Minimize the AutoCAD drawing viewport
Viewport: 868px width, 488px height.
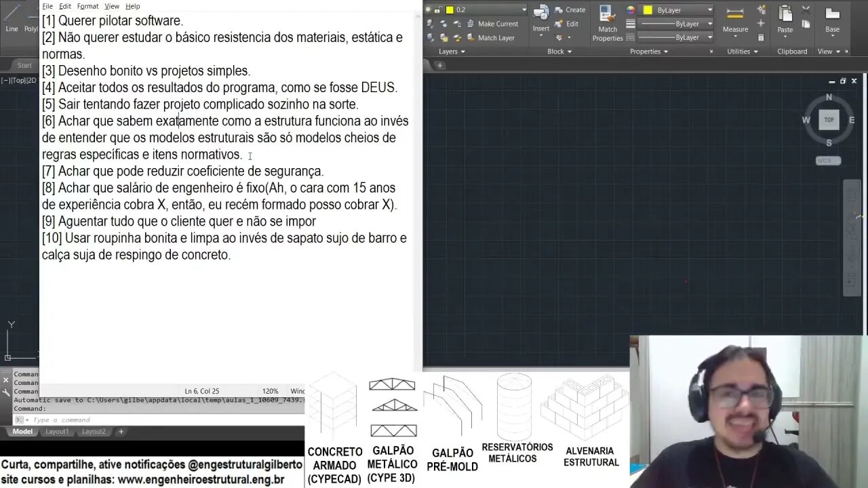click(831, 81)
